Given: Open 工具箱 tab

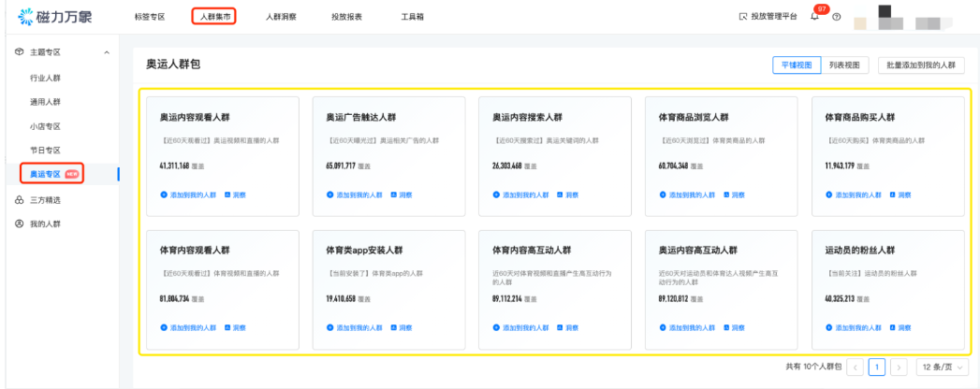Looking at the screenshot, I should pos(413,17).
